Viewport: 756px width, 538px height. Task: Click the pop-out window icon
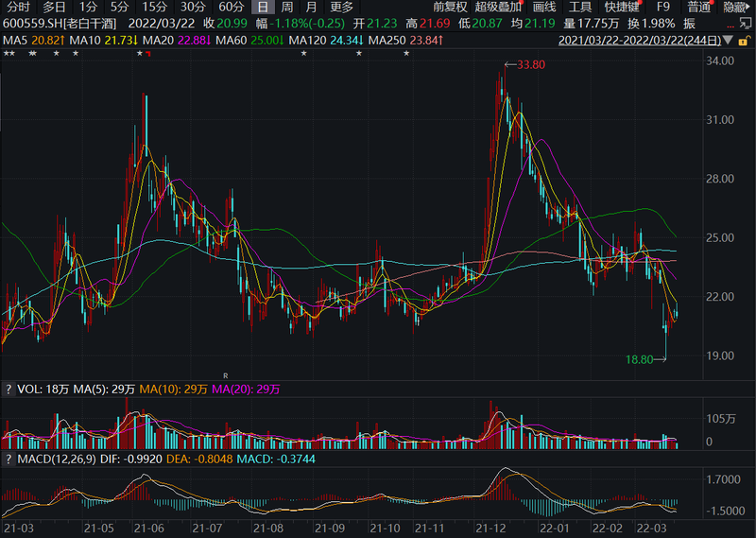click(x=746, y=23)
